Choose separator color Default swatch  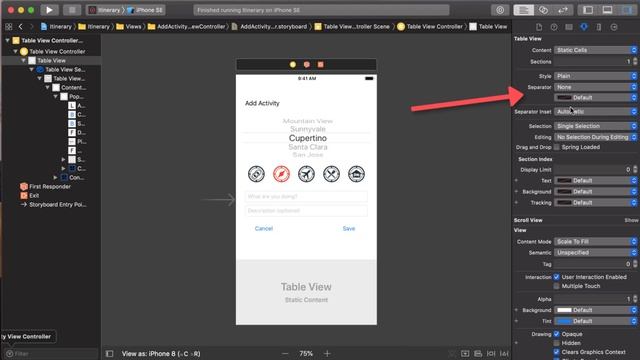coord(564,98)
